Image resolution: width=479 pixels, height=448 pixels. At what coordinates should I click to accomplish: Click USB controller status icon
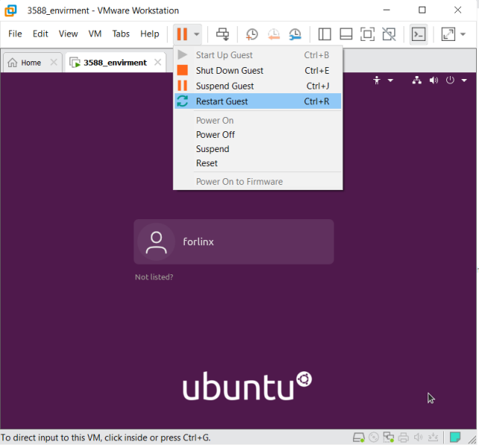(x=433, y=438)
